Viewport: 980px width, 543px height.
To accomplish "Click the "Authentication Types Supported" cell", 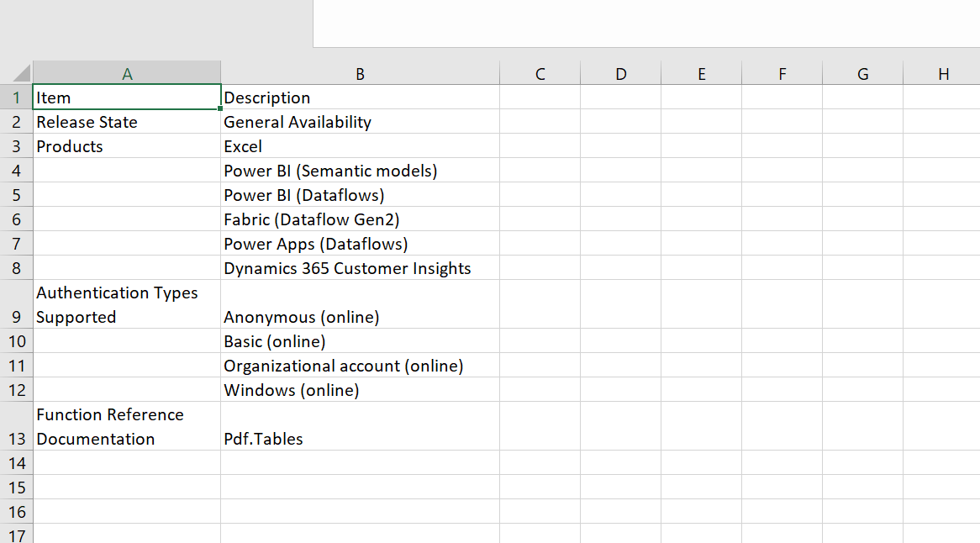I will pos(127,304).
